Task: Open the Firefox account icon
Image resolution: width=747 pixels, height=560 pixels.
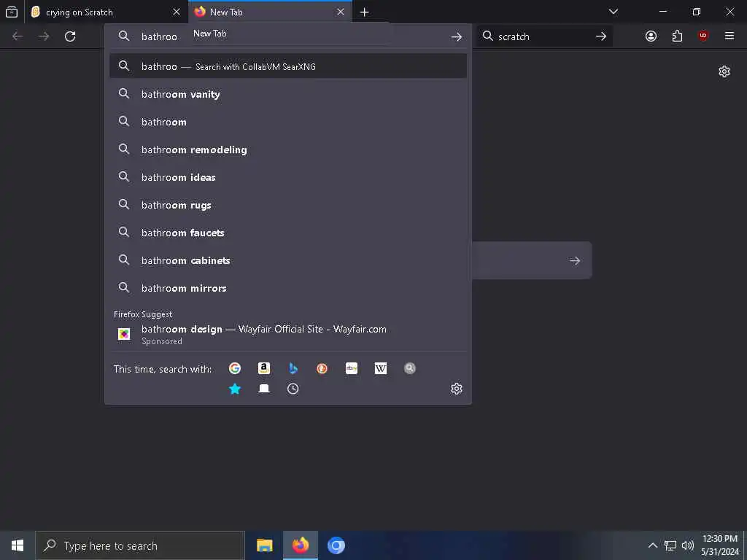Action: pos(651,36)
